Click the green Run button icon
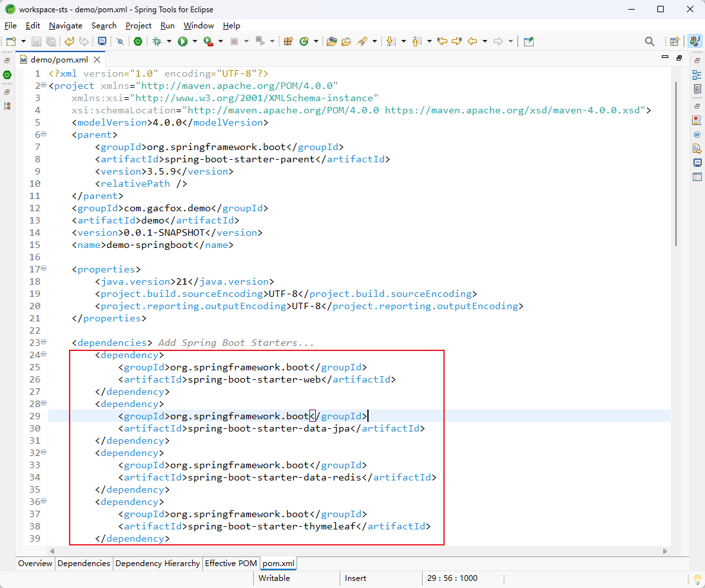This screenshot has width=705, height=588. click(182, 41)
